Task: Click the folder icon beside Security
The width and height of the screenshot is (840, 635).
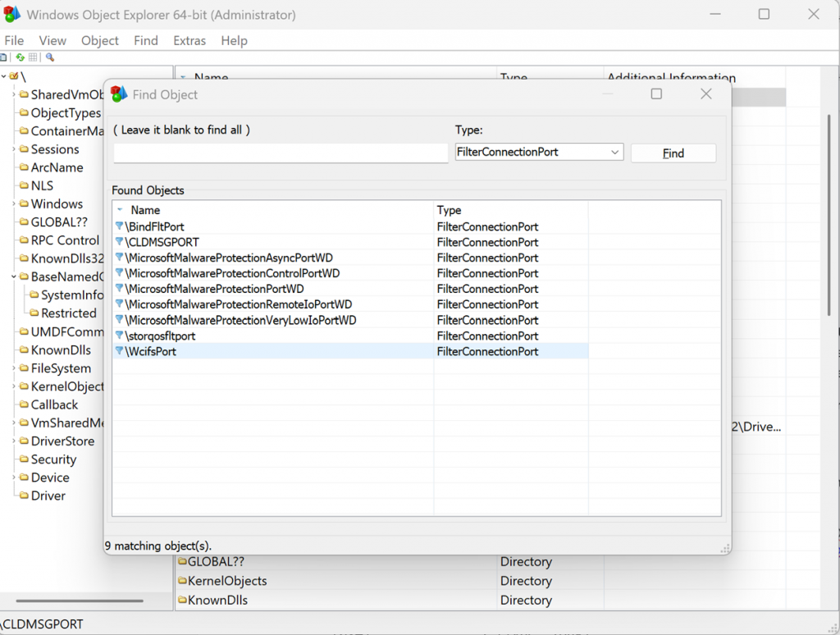Action: (x=24, y=459)
